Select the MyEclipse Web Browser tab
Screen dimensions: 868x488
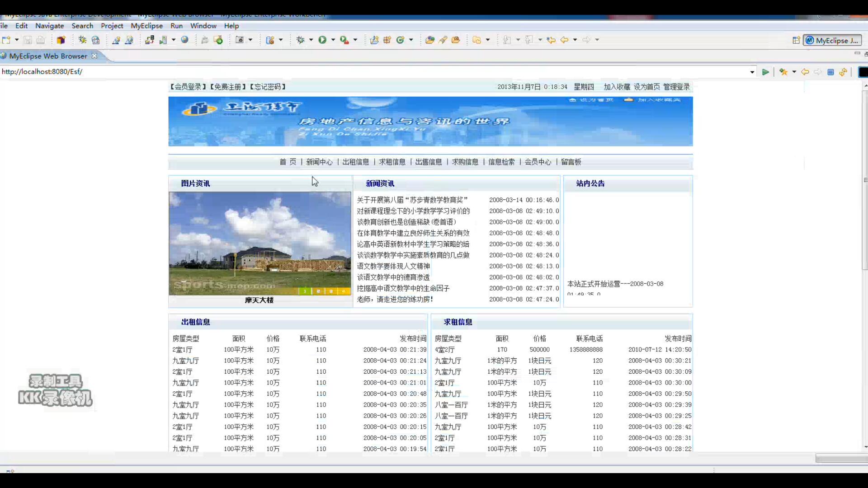pos(48,56)
